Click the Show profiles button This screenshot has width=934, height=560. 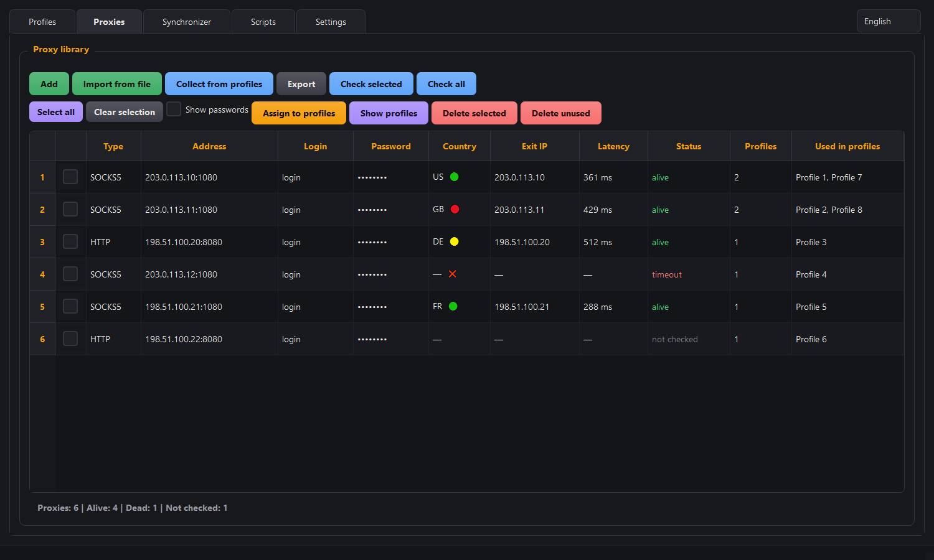pos(389,113)
